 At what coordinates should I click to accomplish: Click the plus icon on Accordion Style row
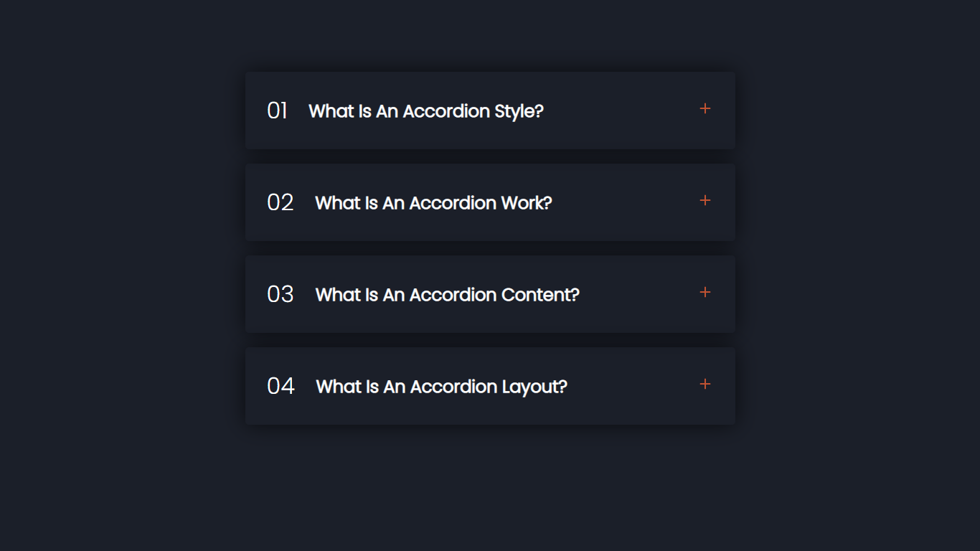pyautogui.click(x=705, y=108)
